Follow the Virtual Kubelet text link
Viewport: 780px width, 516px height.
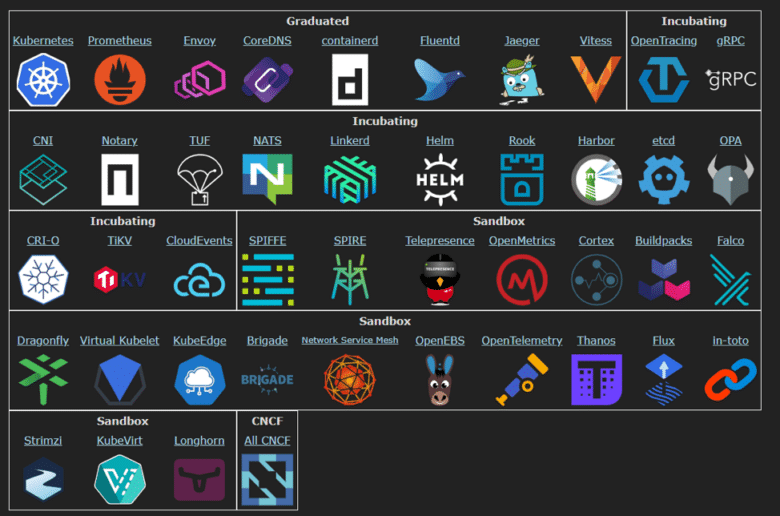[x=119, y=341]
